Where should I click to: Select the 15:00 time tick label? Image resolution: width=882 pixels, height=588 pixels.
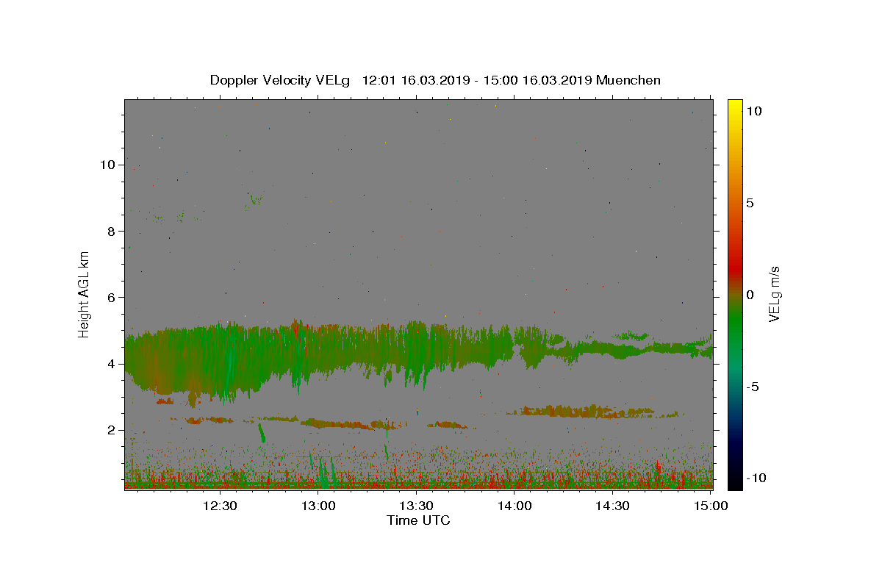711,506
